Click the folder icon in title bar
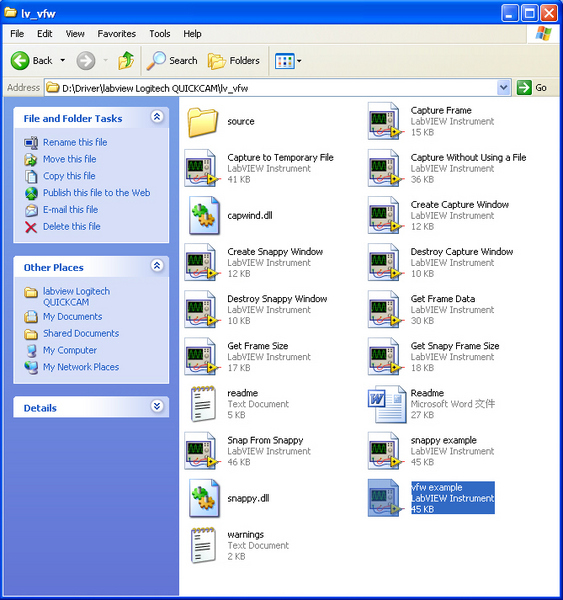Viewport: 563px width, 600px height. pyautogui.click(x=10, y=13)
